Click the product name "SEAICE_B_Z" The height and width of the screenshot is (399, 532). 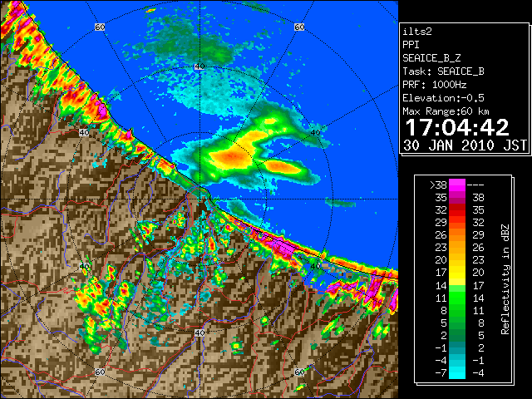[431, 58]
